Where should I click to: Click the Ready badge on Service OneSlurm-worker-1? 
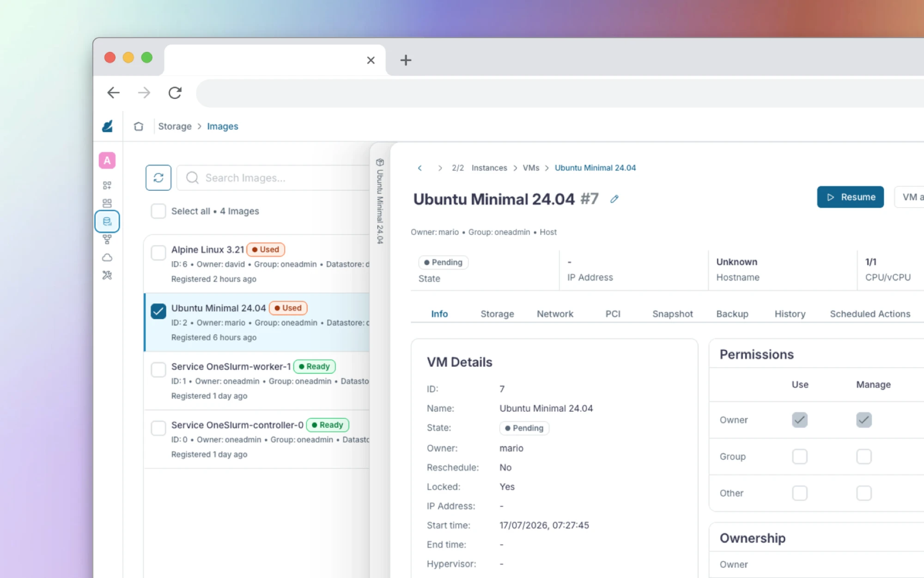pos(314,367)
